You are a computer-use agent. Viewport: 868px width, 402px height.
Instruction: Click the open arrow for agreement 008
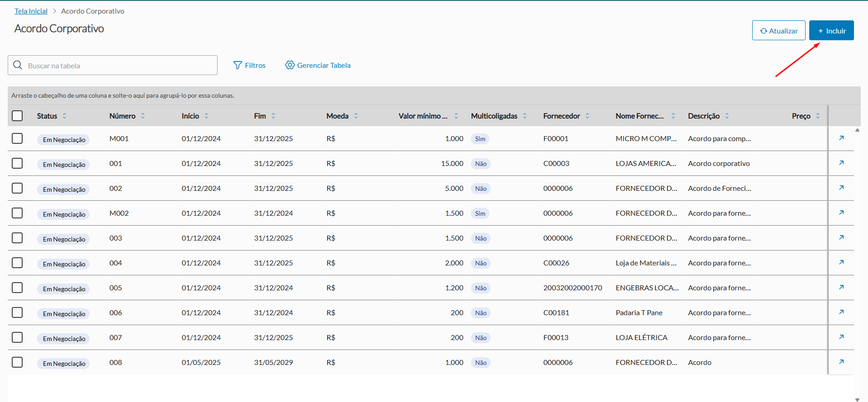pyautogui.click(x=841, y=362)
